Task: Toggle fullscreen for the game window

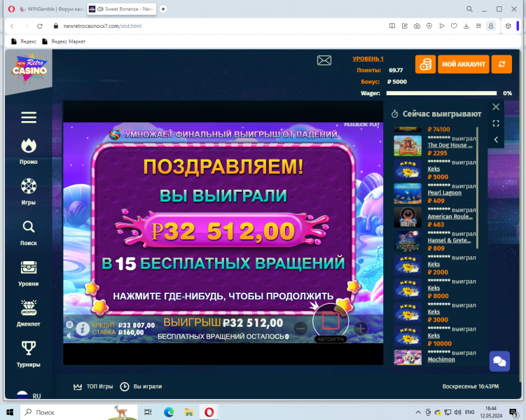Action: tap(496, 123)
